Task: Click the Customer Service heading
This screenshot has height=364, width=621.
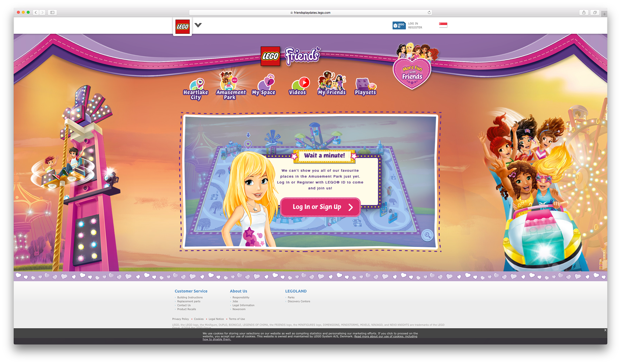Action: pos(191,291)
